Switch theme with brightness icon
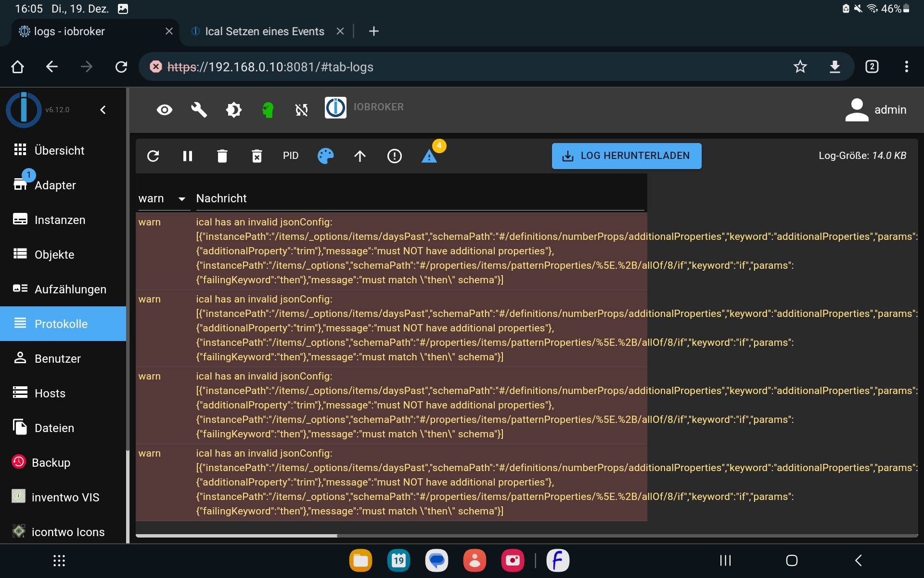This screenshot has width=924, height=578. pos(233,110)
